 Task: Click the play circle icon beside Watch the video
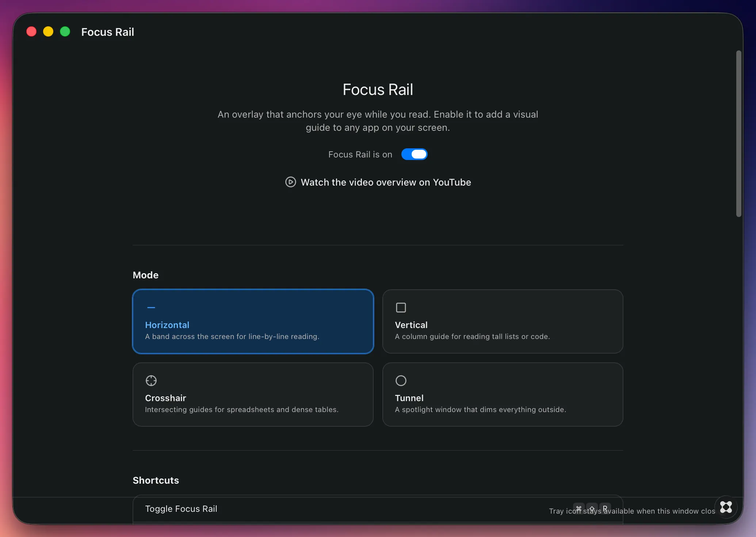(x=291, y=182)
